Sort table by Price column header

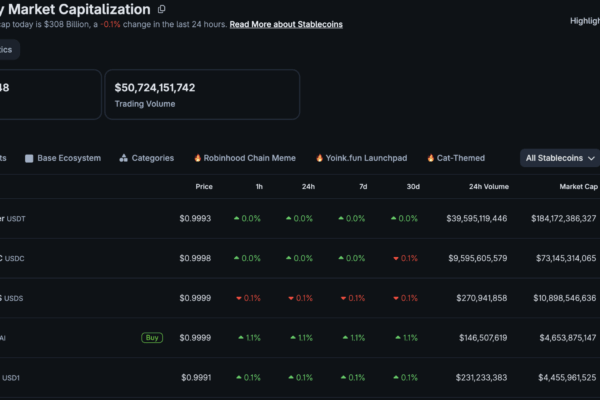(x=204, y=186)
